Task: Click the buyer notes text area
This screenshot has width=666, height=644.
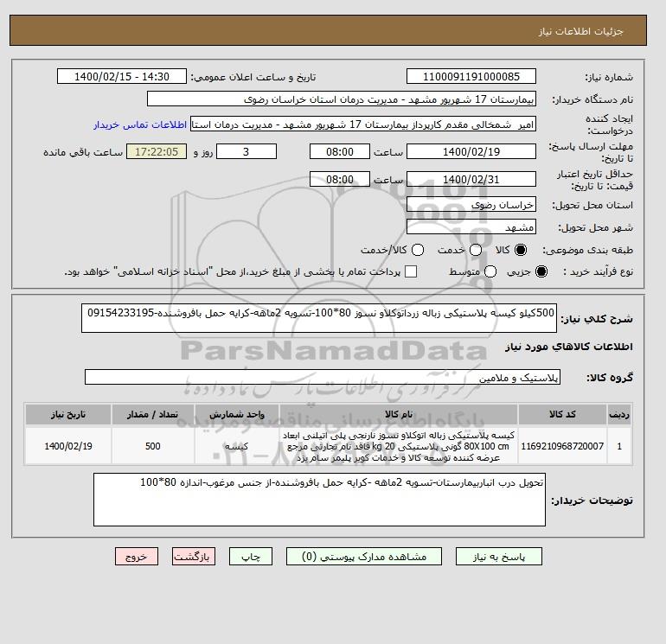Action: coord(319,501)
